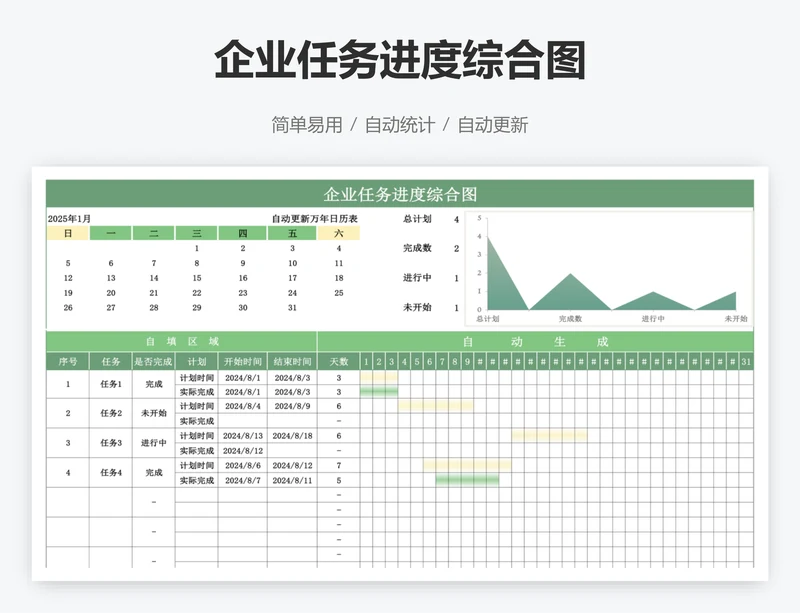Click the 日 weekday header in calendar

coord(68,233)
